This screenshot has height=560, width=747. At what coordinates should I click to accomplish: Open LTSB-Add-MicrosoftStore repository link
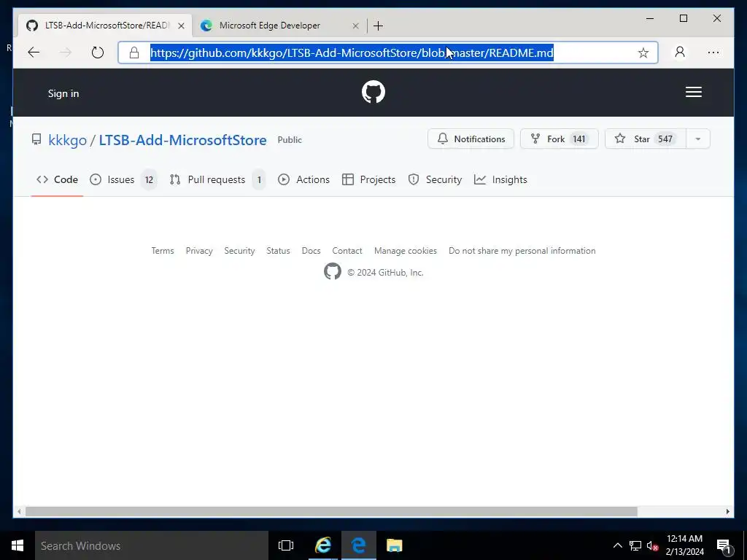point(182,140)
